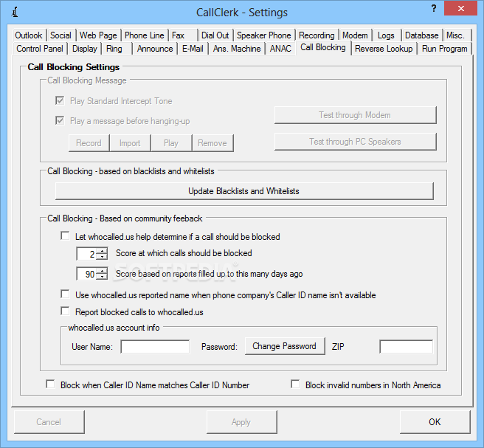The image size is (484, 448).
Task: Increase the days ago spinner value
Action: (102, 271)
